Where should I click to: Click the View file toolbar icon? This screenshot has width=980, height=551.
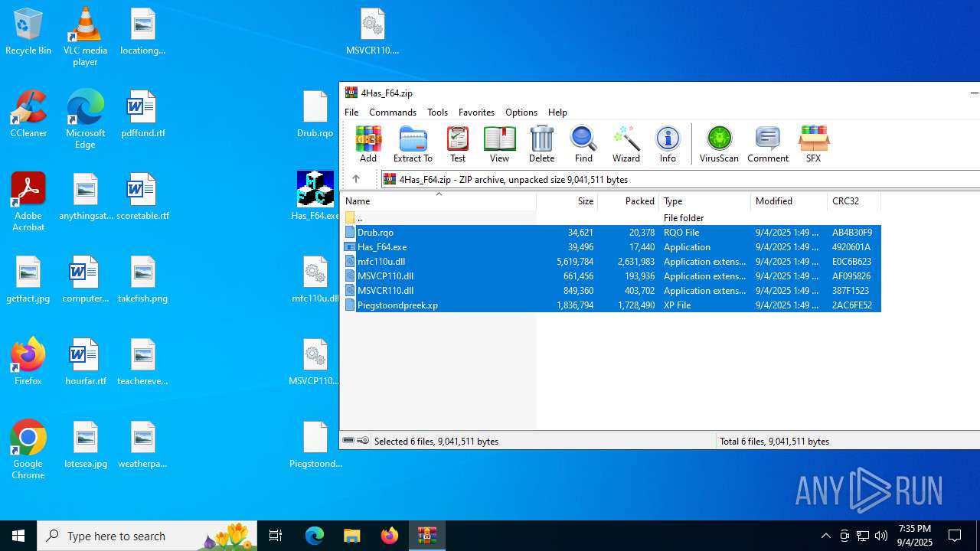coord(499,144)
